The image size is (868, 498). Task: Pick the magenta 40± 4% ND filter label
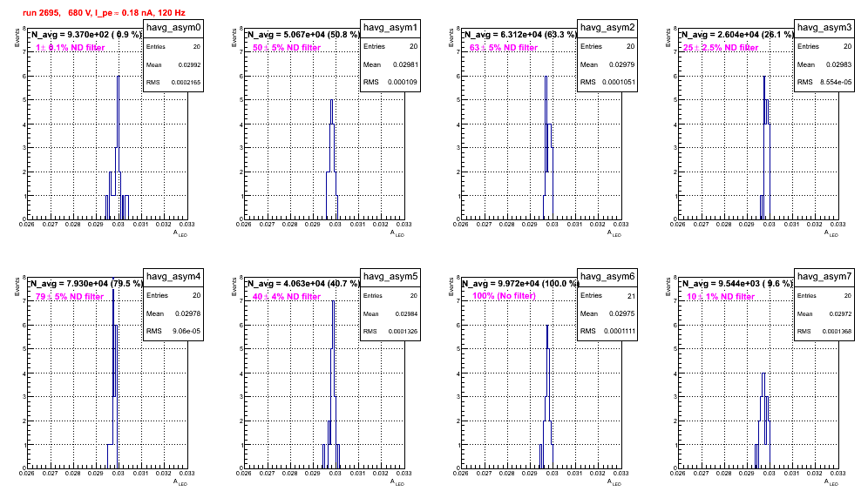287,297
